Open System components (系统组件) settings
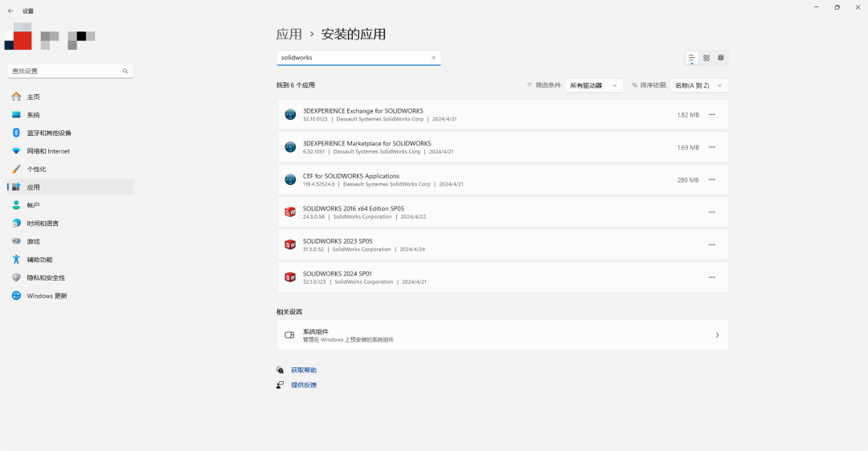 [502, 335]
